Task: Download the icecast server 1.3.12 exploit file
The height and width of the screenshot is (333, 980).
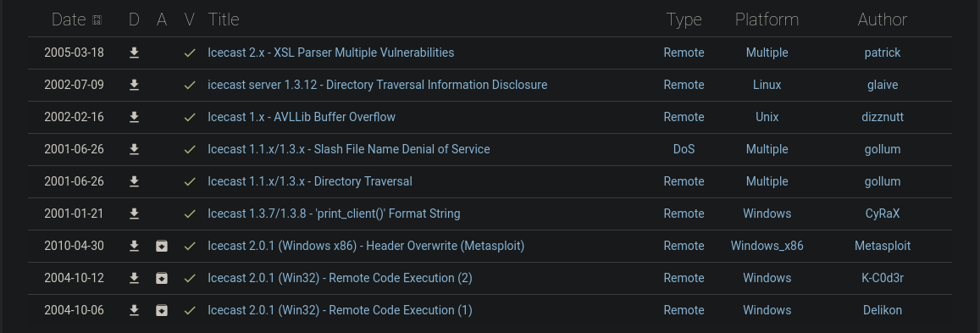Action: pyautogui.click(x=134, y=85)
